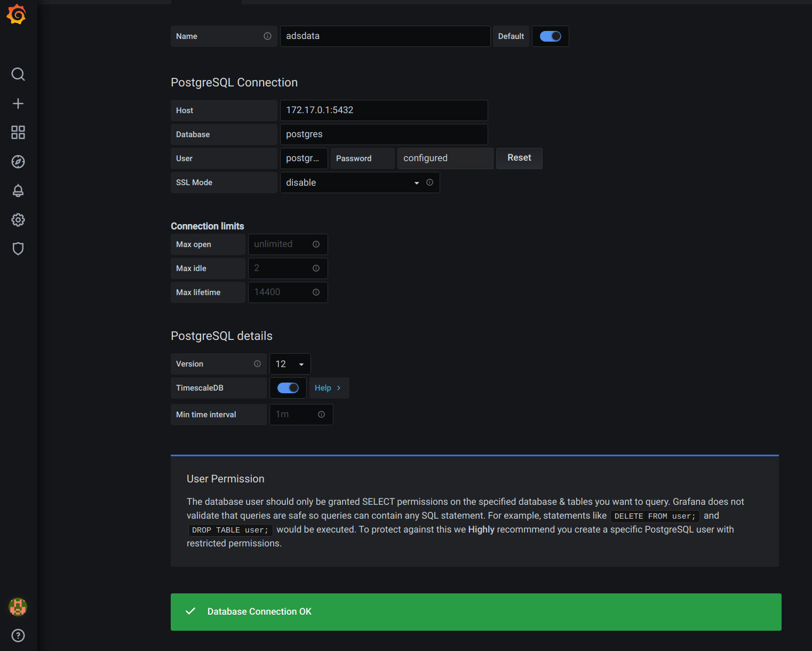Click the Password field showing configured

(x=445, y=158)
